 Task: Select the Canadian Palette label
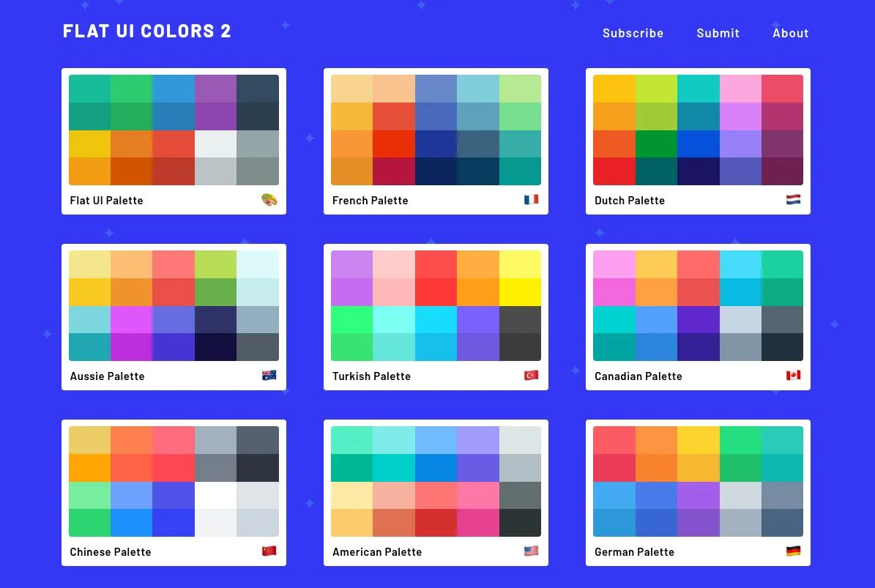(638, 376)
